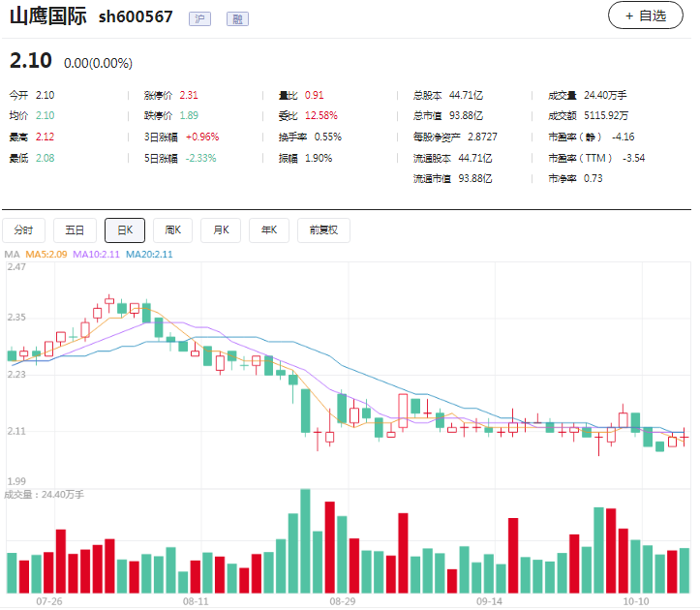Open the 前复权 adjustment dropdown
This screenshot has height=610, width=700.
[323, 230]
